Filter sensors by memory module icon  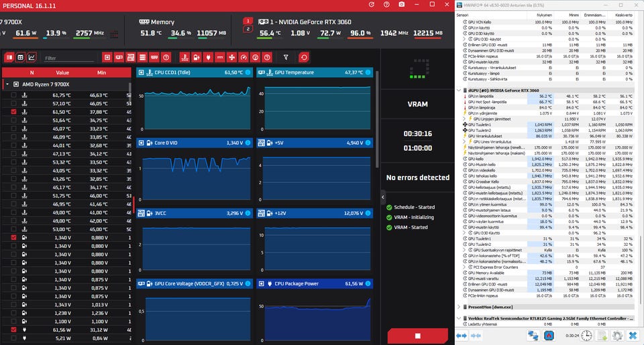click(154, 58)
